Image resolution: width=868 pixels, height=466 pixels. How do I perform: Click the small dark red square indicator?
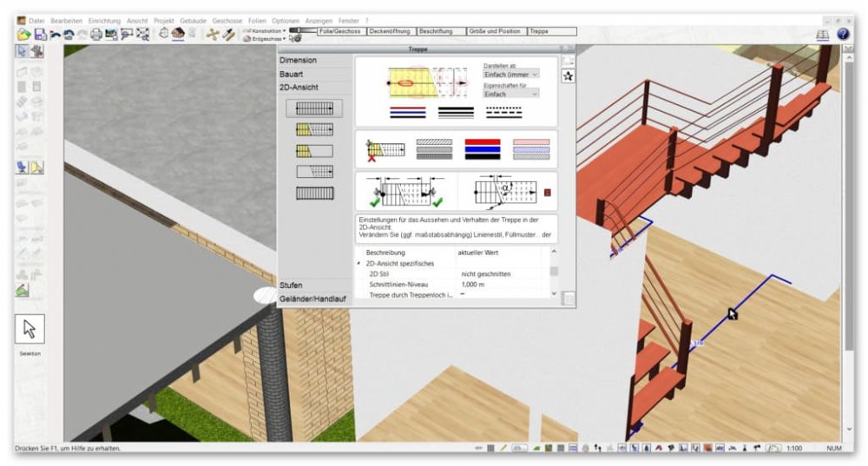548,193
